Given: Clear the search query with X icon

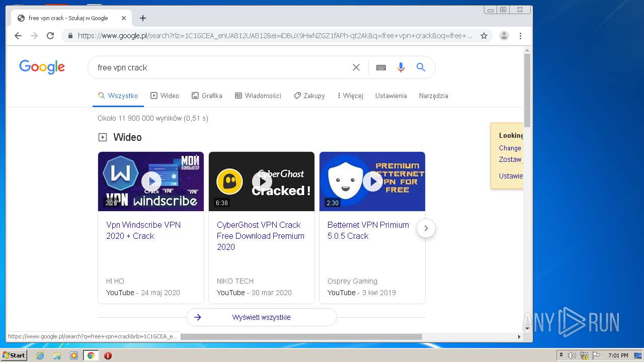Looking at the screenshot, I should (356, 67).
